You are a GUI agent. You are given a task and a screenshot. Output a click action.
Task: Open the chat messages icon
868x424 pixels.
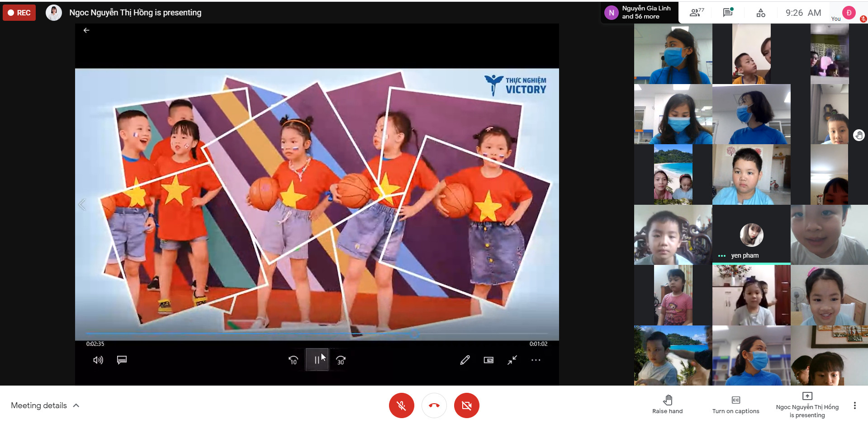point(728,13)
